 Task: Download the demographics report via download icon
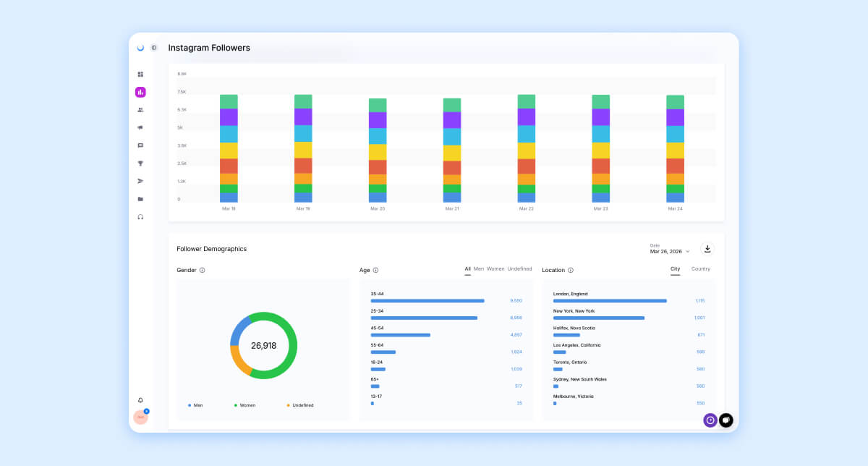pyautogui.click(x=707, y=248)
